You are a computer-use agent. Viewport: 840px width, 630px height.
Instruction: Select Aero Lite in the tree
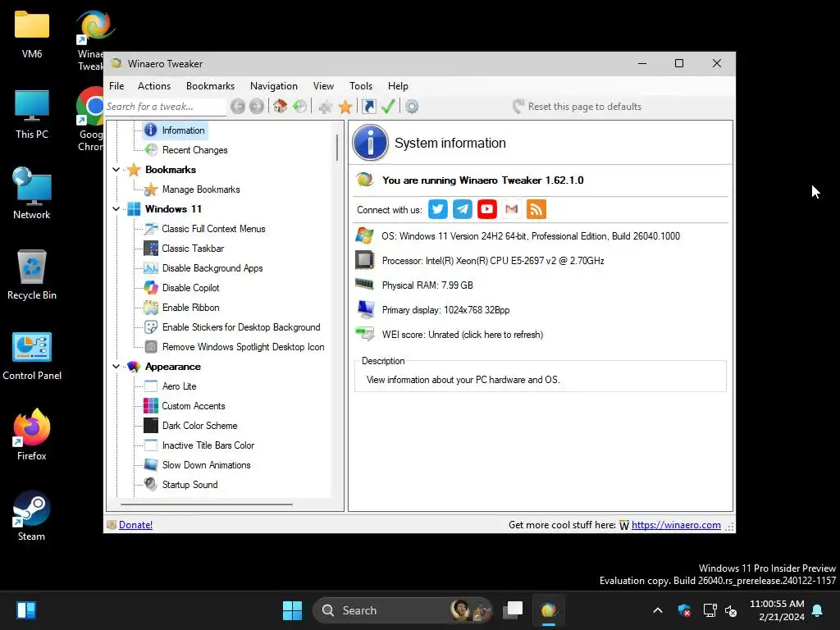coord(179,386)
